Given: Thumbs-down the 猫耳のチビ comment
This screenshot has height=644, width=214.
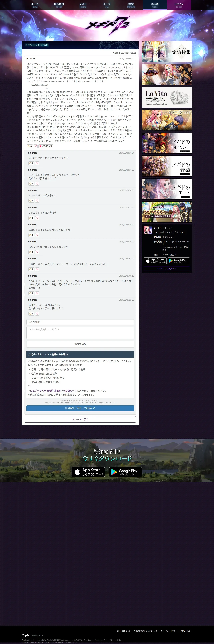Looking at the screenshot, I should pos(37,235).
